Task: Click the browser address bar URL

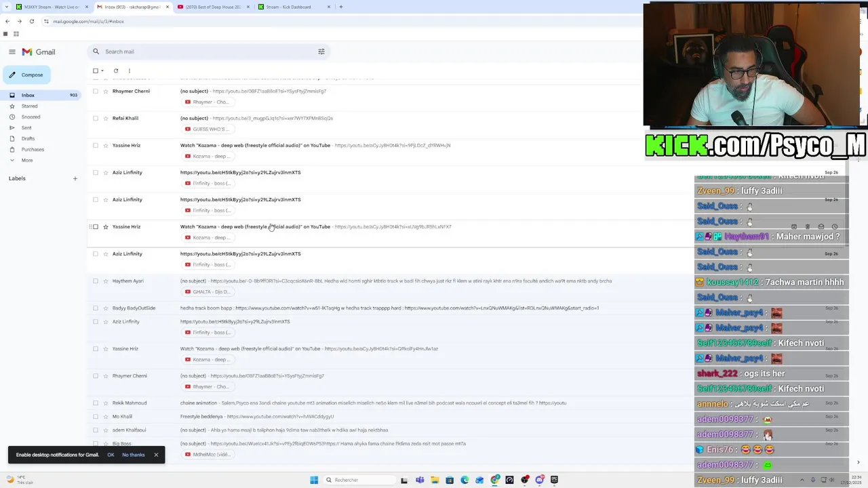Action: coord(88,21)
